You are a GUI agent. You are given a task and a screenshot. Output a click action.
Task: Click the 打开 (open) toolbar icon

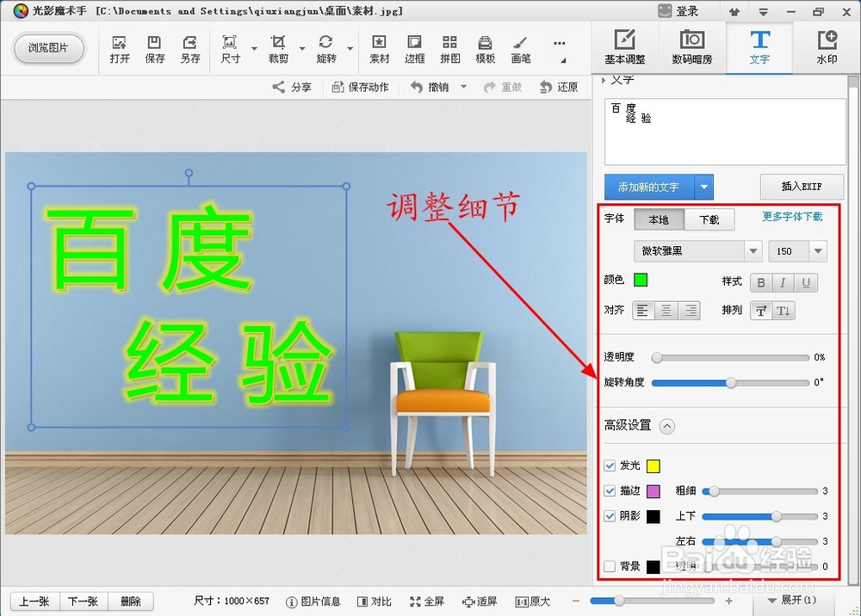119,49
